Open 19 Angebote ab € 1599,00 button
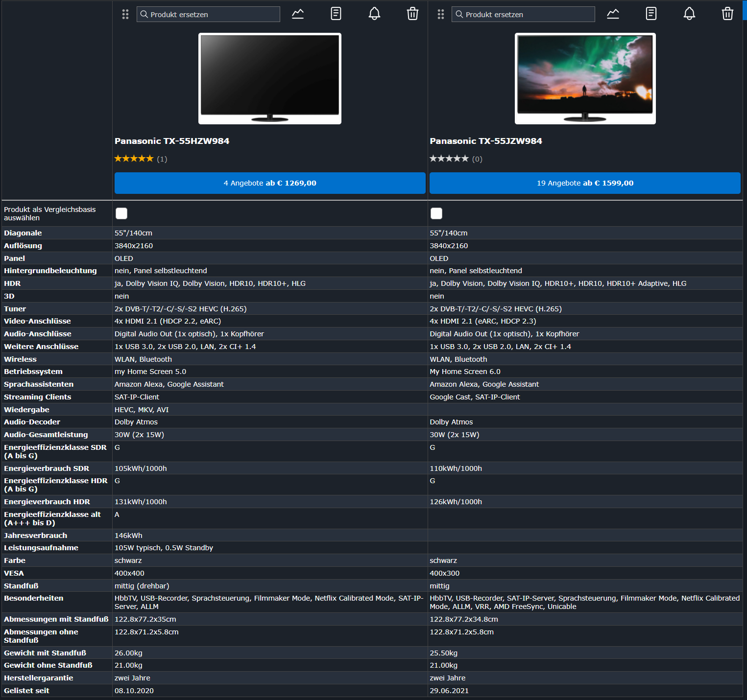The height and width of the screenshot is (700, 747). [585, 183]
